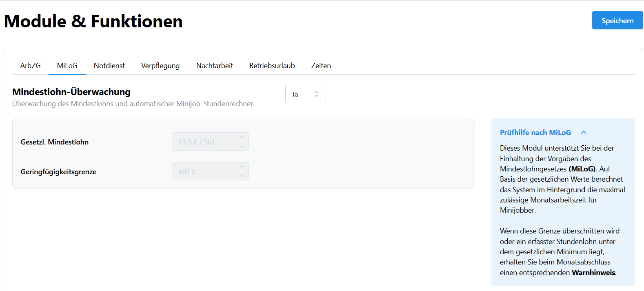Screen dimensions: 644x291
Task: Switch to the Betriebsurlaub tab
Action: click(x=272, y=66)
